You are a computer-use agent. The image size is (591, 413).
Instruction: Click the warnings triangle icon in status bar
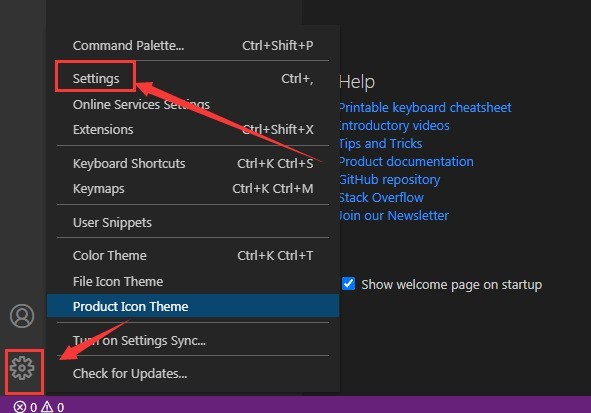[x=47, y=407]
